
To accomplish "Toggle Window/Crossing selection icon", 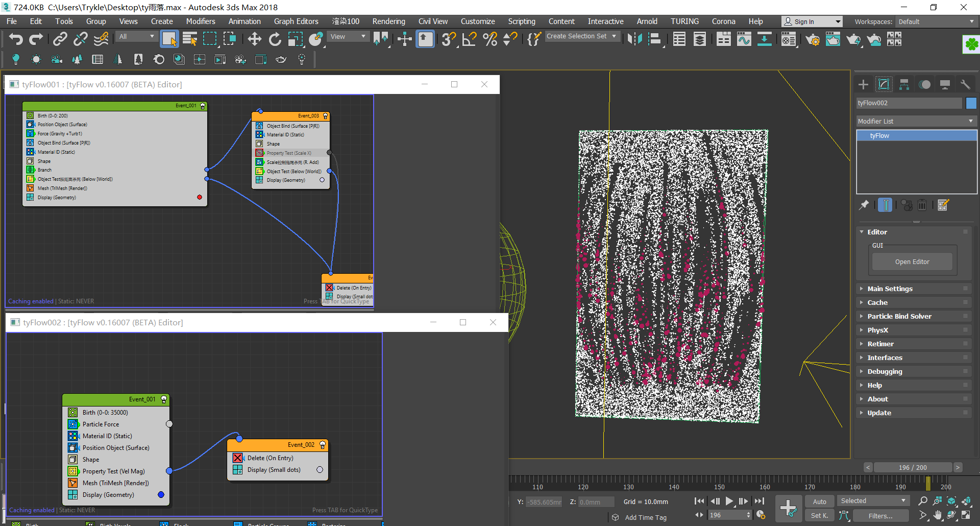I will click(230, 39).
